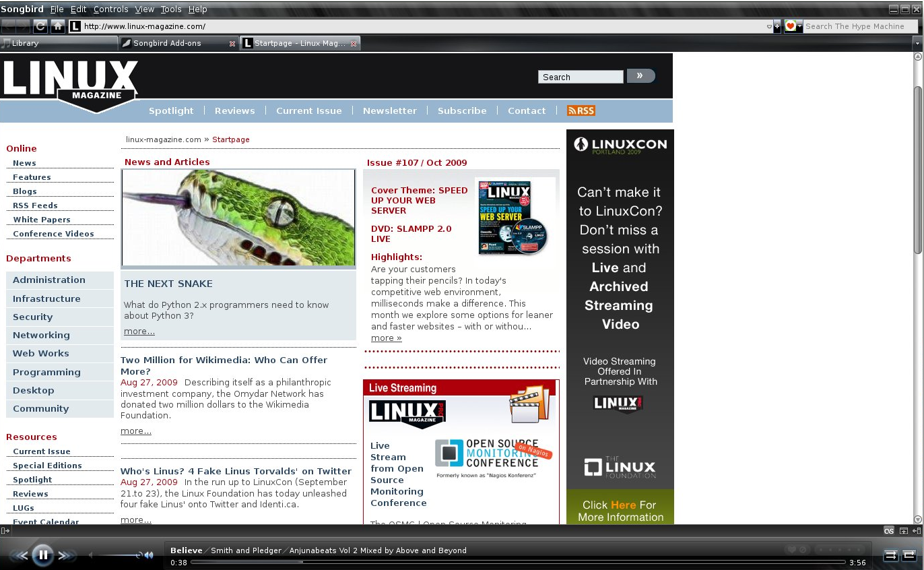Viewport: 924px width, 570px height.
Task: Seek in the track progress bar
Action: coord(518,562)
